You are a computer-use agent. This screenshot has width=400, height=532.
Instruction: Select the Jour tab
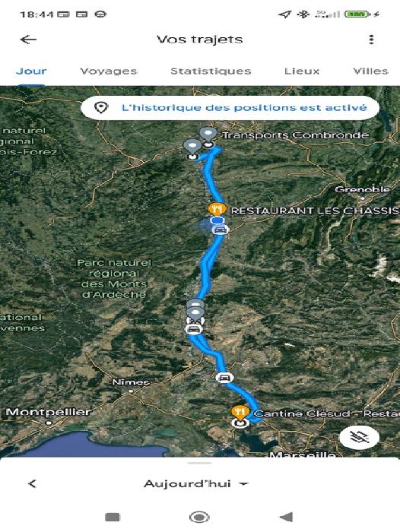(31, 71)
